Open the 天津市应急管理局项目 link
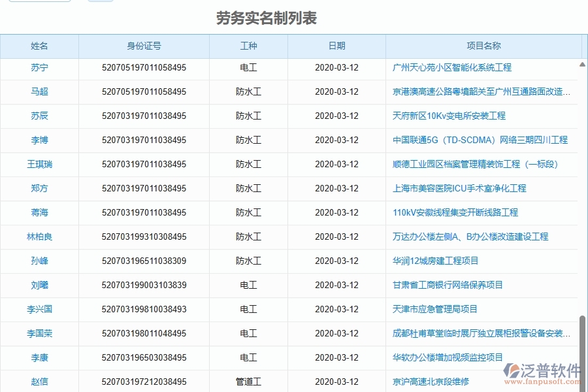 [435, 309]
